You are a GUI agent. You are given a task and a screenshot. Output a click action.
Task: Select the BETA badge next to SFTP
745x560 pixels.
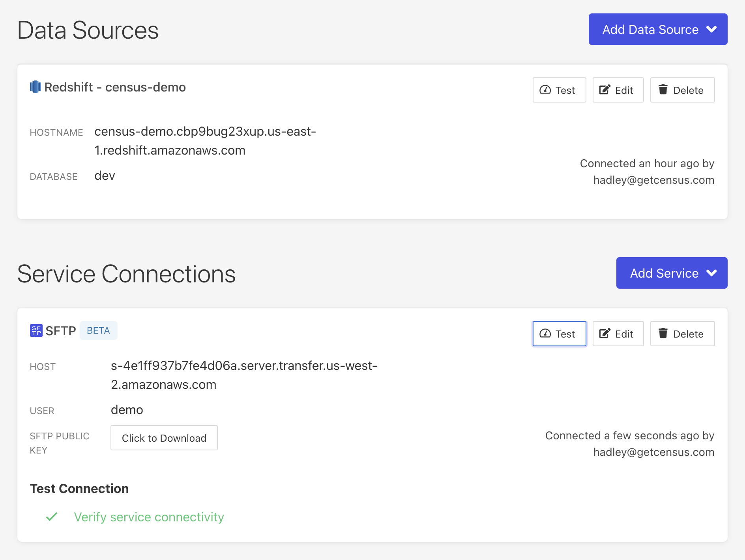click(x=98, y=330)
